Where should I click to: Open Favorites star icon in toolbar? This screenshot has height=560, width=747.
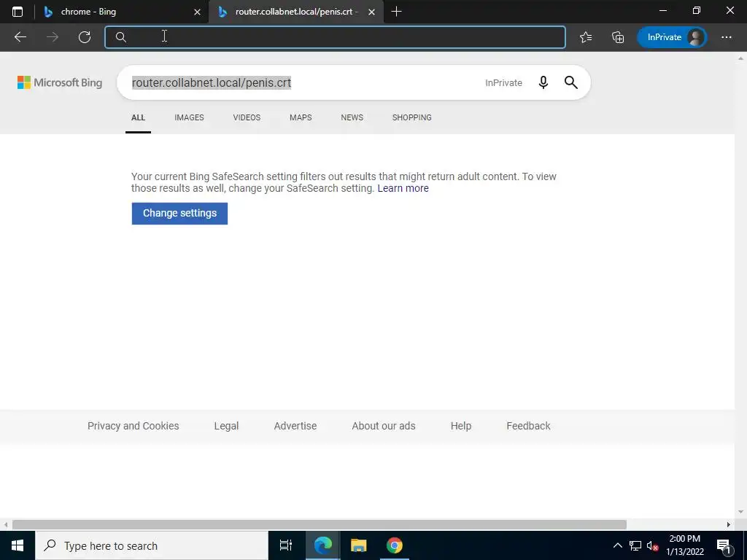[x=586, y=37]
